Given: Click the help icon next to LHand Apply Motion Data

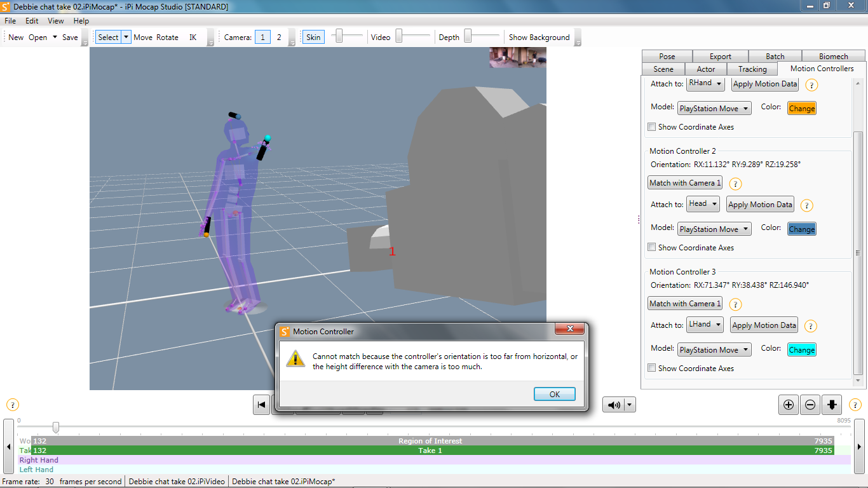Looking at the screenshot, I should point(811,327).
